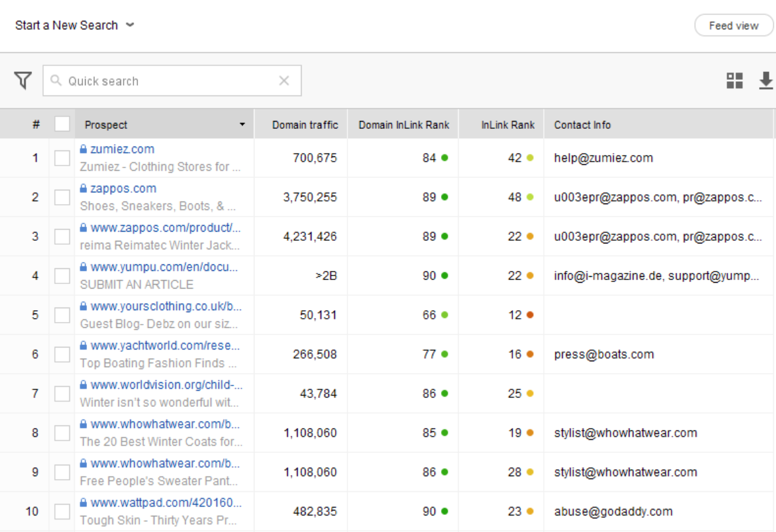
Task: Click the magnifier icon in Quick search
Action: (x=56, y=80)
